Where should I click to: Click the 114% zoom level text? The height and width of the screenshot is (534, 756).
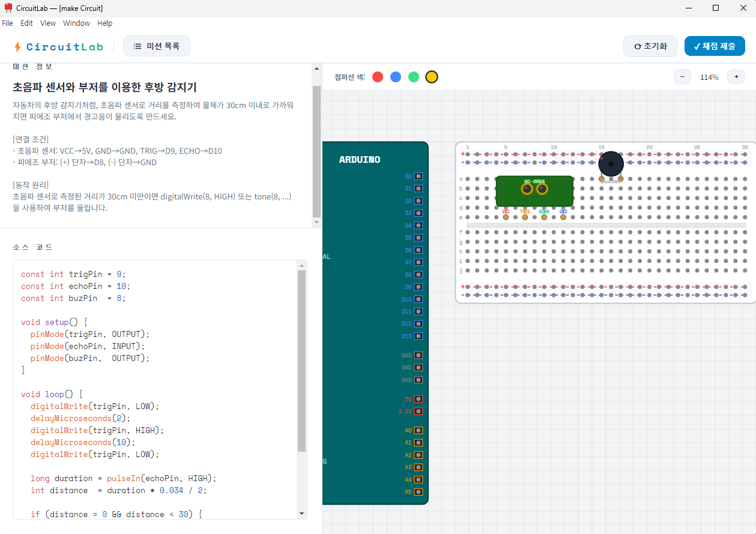709,77
